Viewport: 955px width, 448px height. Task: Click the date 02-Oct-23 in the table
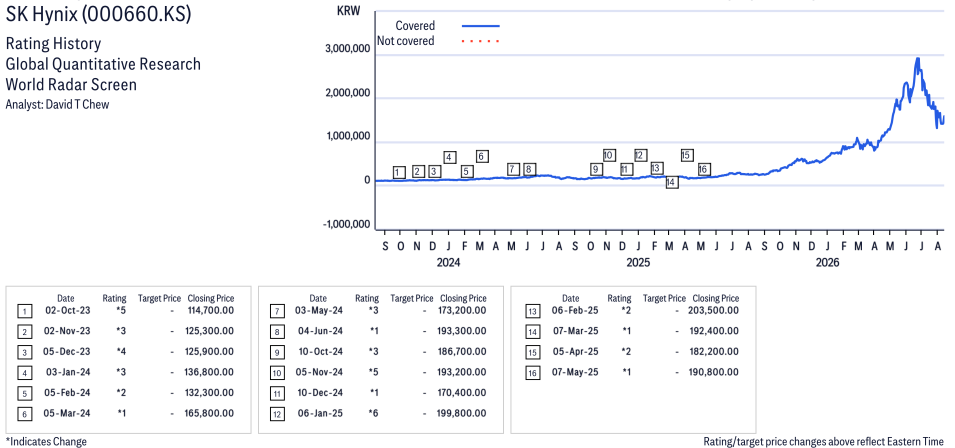point(66,310)
